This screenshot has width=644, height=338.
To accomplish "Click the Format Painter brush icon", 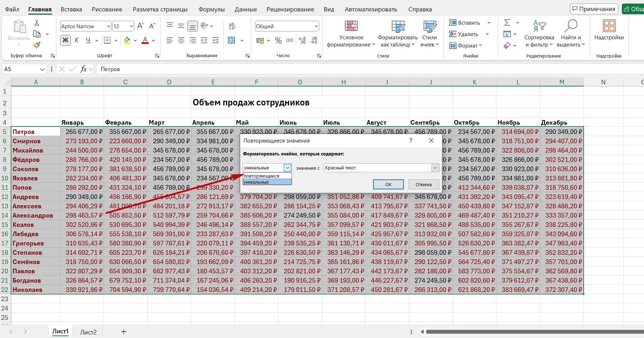I will pos(37,45).
